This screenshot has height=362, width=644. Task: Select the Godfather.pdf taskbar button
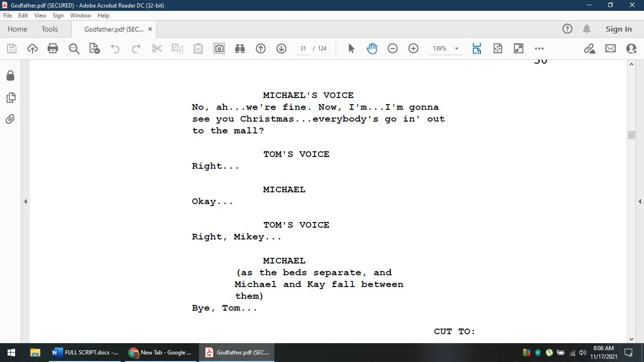click(x=237, y=353)
